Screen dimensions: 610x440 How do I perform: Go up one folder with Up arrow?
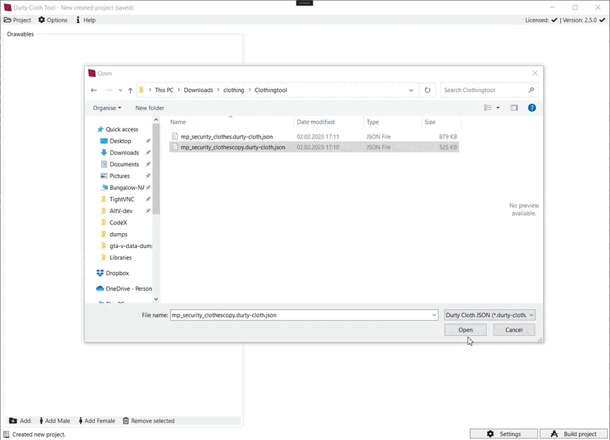point(130,90)
